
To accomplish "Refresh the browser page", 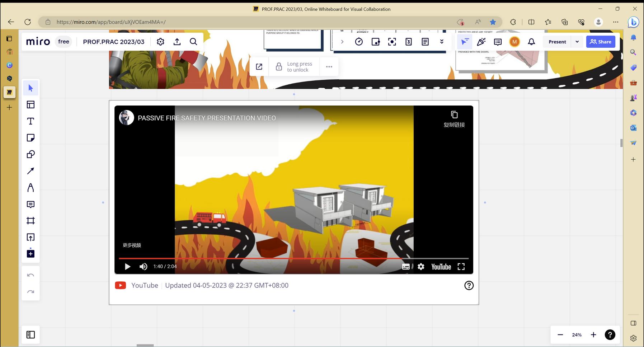I will pos(28,22).
